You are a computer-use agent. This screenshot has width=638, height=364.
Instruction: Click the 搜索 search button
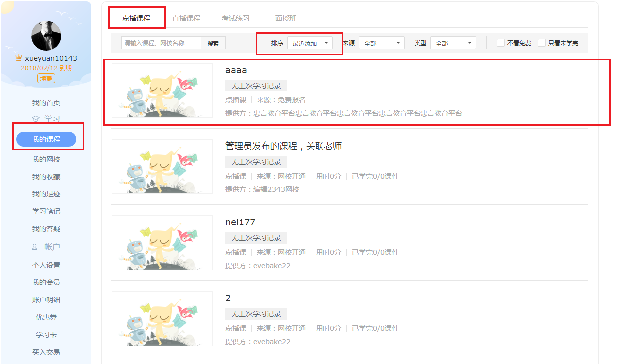213,43
